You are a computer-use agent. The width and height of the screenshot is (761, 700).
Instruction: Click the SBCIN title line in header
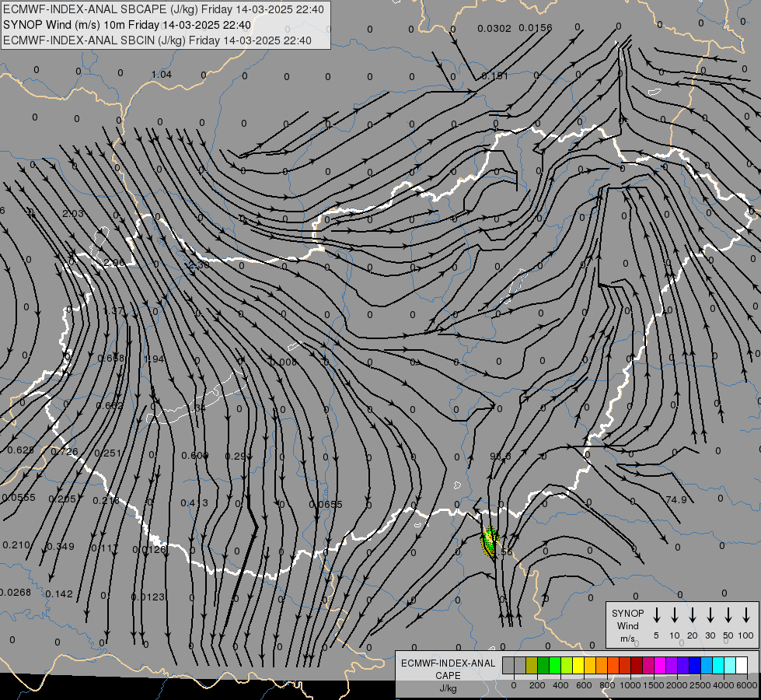[x=157, y=40]
